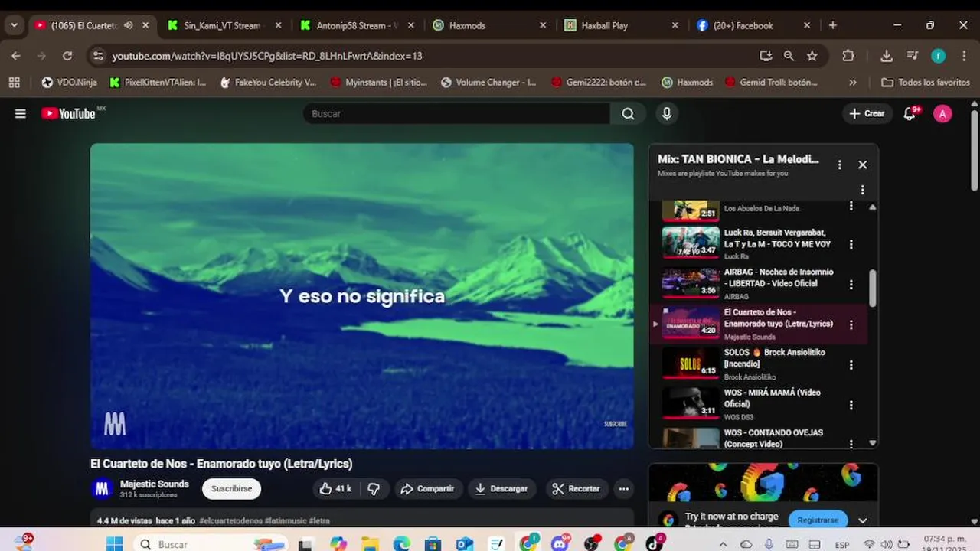980x551 pixels.
Task: Open options for WOS MIRÁ MAMÁ
Action: 851,405
